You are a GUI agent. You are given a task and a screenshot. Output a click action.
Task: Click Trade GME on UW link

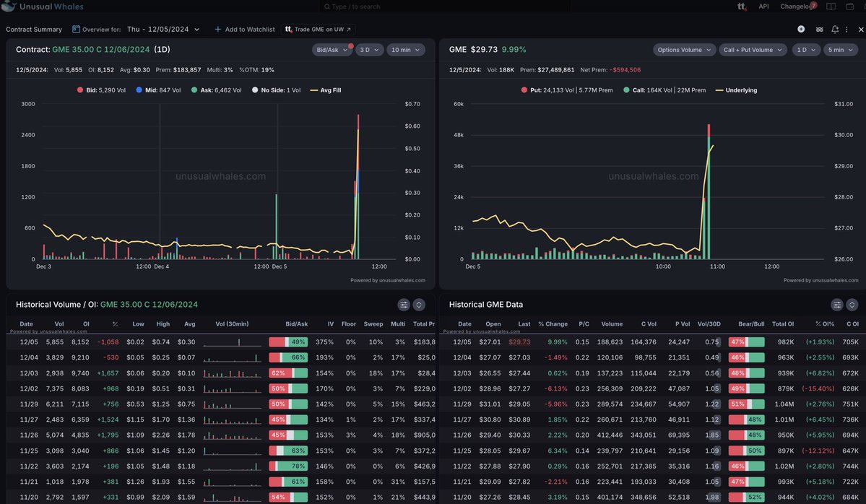click(319, 30)
